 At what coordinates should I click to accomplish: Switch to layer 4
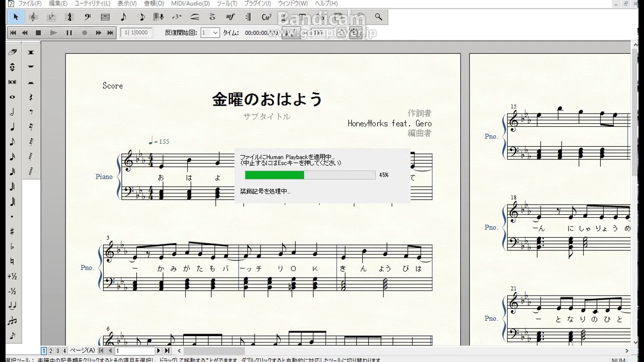(64, 351)
